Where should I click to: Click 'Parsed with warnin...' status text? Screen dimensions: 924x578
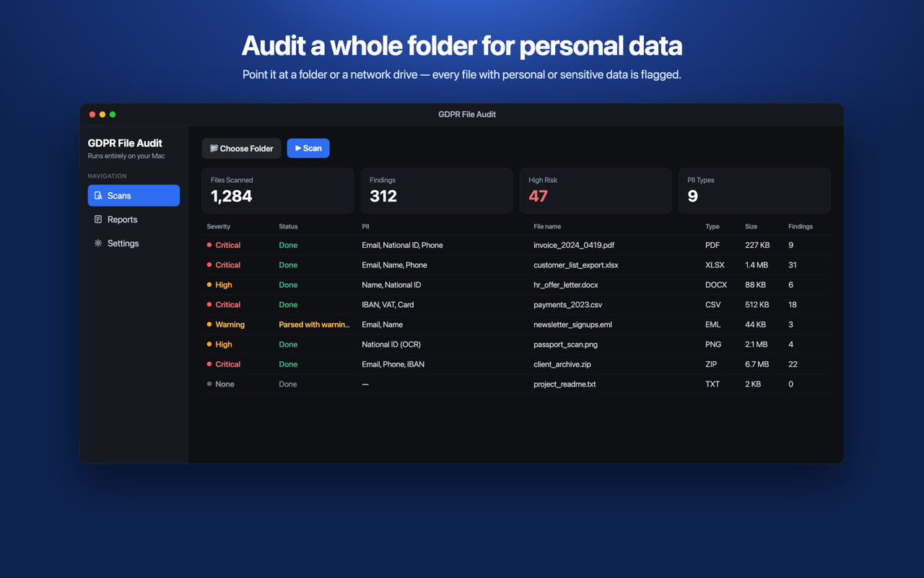click(x=314, y=324)
